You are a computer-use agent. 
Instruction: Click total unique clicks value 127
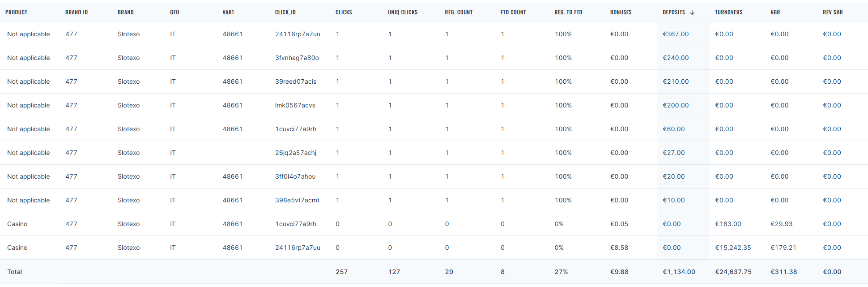394,272
